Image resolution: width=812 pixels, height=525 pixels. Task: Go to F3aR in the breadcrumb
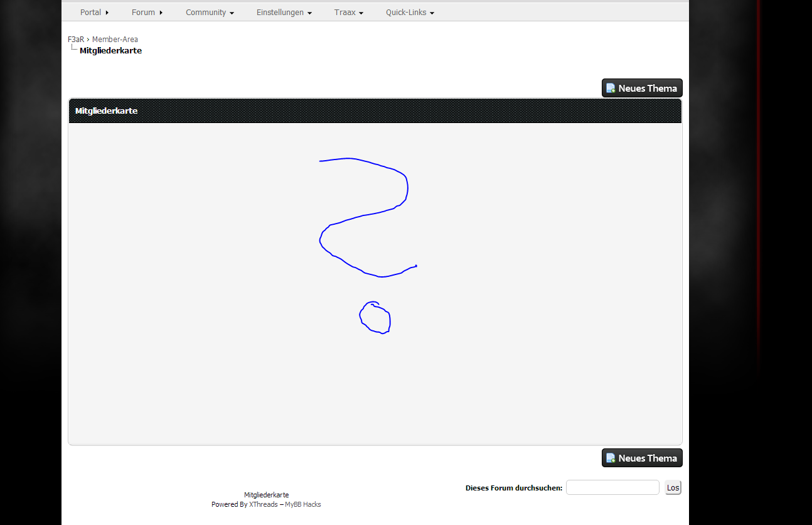coord(75,40)
